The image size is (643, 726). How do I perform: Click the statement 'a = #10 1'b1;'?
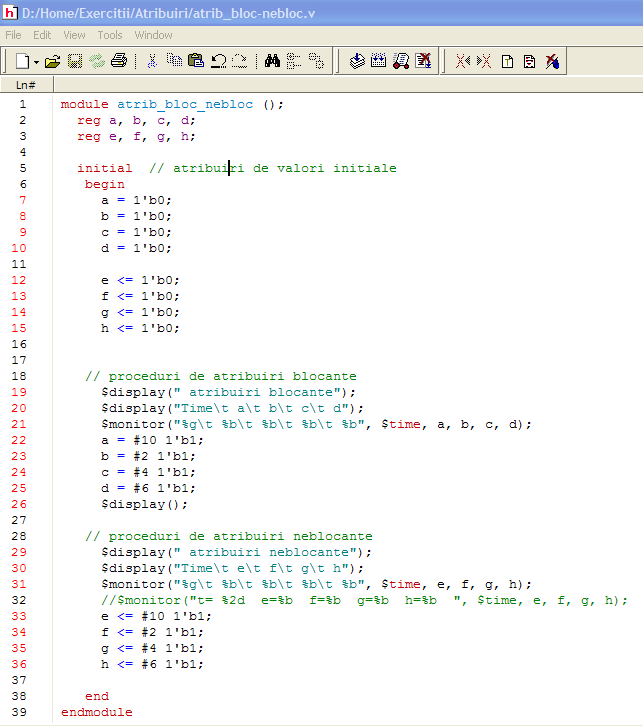click(x=152, y=440)
